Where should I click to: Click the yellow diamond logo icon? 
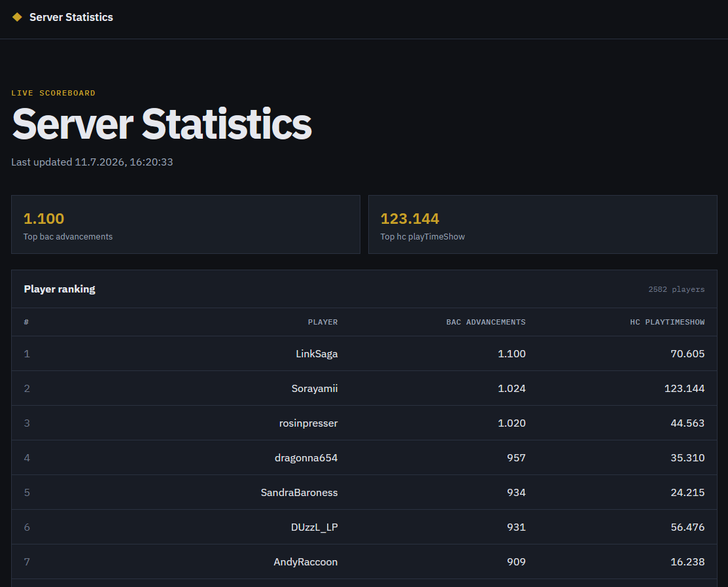click(17, 17)
